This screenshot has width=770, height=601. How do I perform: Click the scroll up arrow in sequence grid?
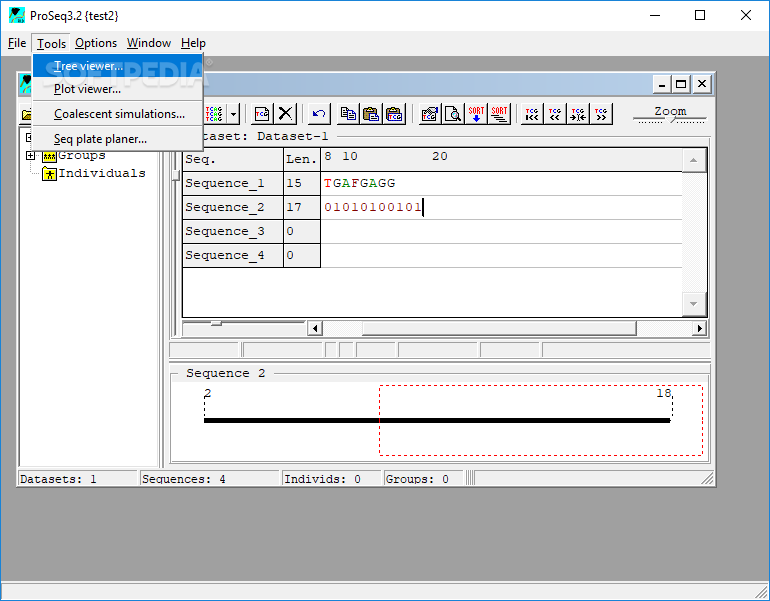coord(693,160)
